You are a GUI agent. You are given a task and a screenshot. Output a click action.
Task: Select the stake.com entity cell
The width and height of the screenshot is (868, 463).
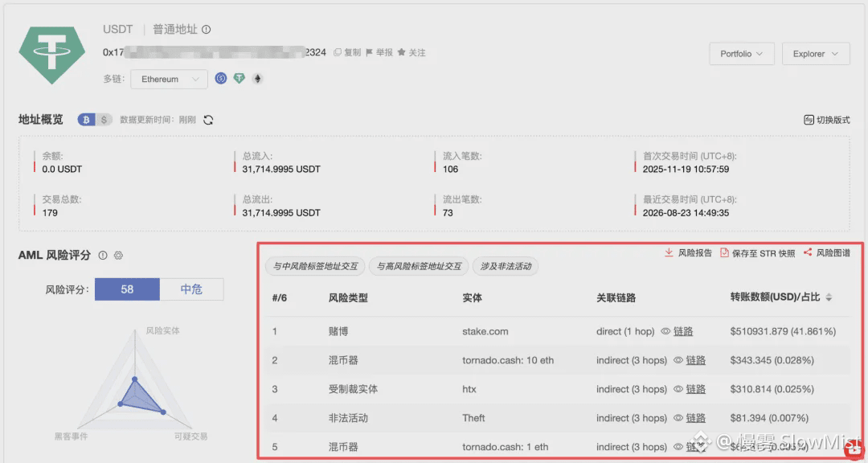pos(485,331)
